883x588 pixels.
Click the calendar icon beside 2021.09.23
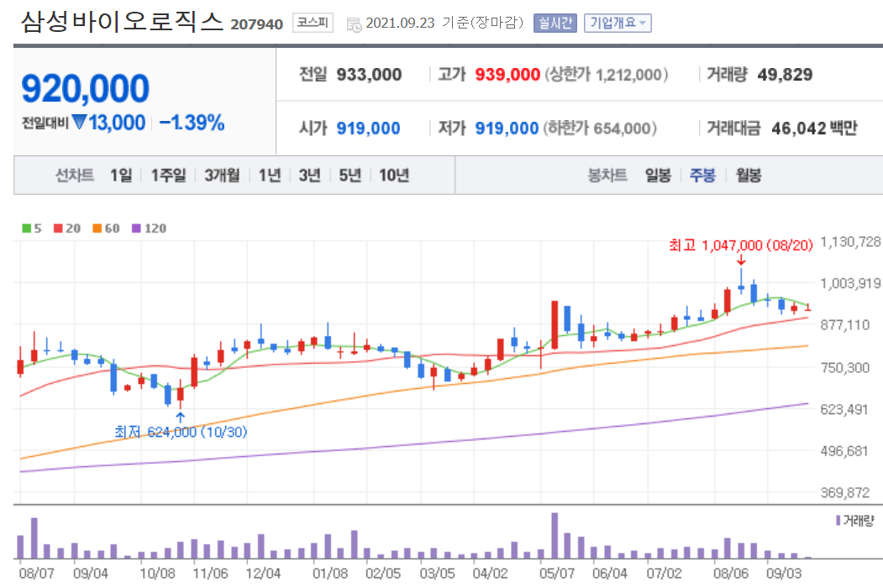click(x=354, y=24)
